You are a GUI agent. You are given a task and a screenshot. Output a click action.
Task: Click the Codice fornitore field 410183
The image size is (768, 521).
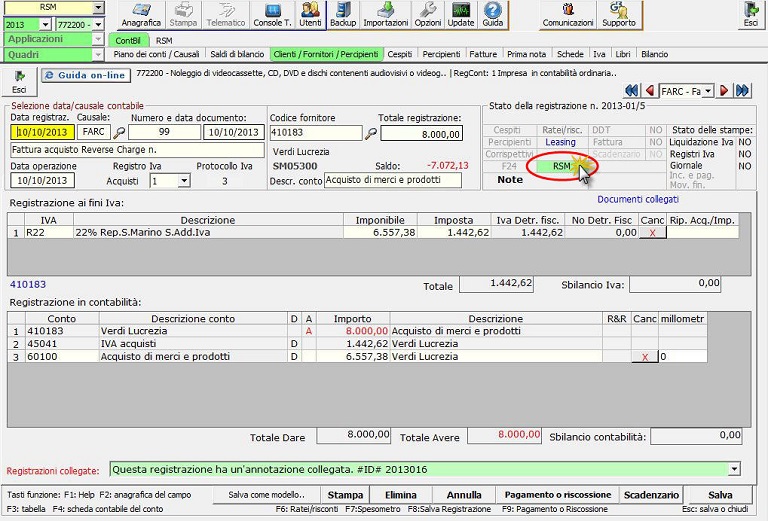(316, 133)
